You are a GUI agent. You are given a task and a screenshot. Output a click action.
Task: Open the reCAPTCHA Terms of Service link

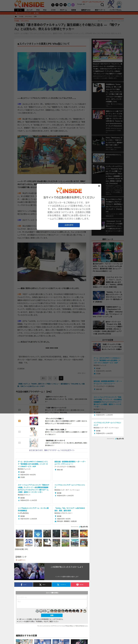(x=80, y=626)
